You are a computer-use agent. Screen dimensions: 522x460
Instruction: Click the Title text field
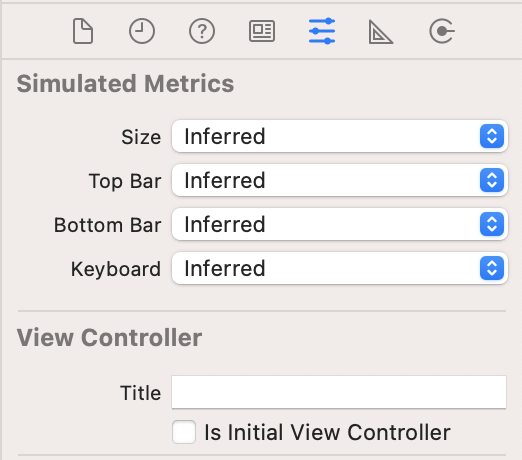click(339, 392)
